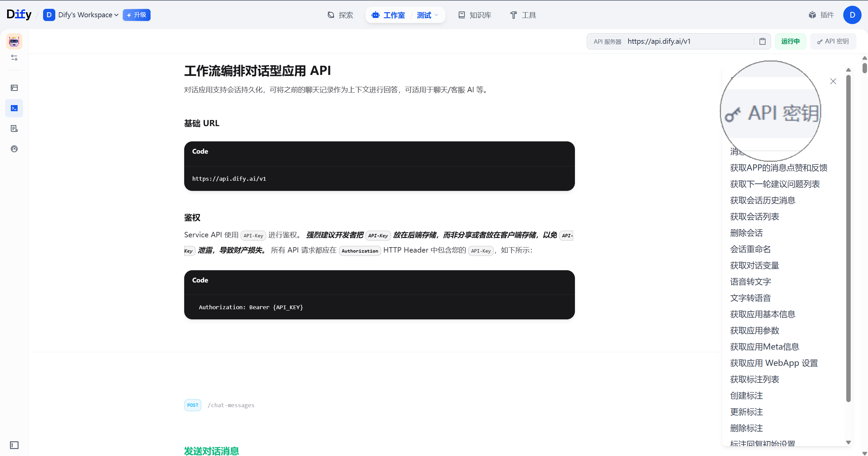Click the robot app icon in sidebar

[14, 41]
